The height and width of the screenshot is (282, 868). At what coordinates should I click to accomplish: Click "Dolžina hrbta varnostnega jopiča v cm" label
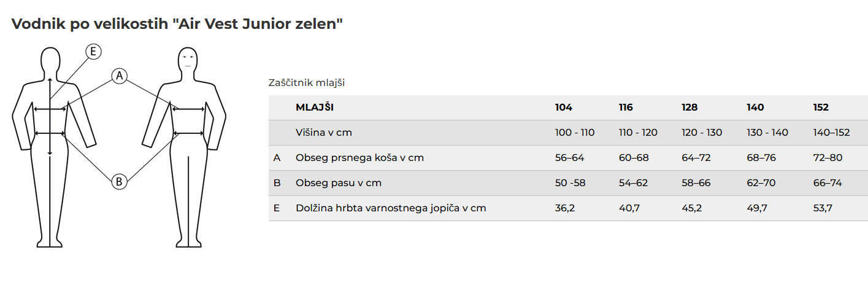click(391, 208)
